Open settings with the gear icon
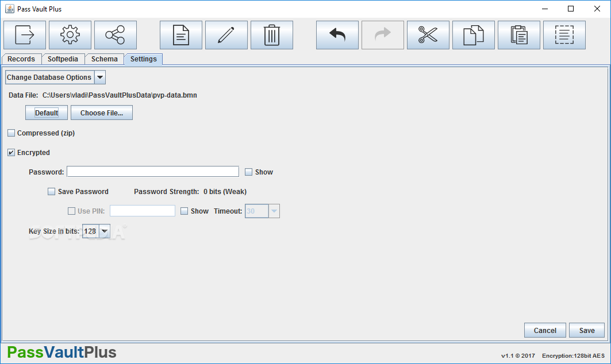This screenshot has width=611, height=364. 70,35
